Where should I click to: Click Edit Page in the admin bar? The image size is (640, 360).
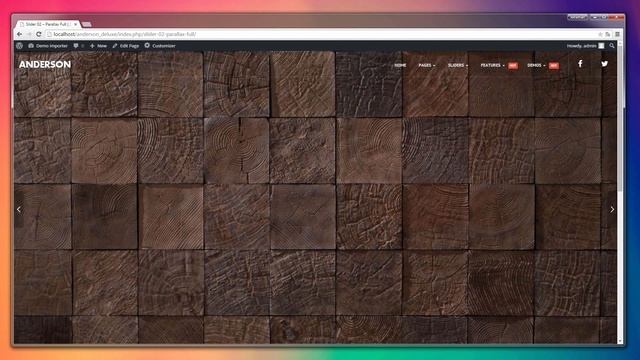tap(126, 46)
